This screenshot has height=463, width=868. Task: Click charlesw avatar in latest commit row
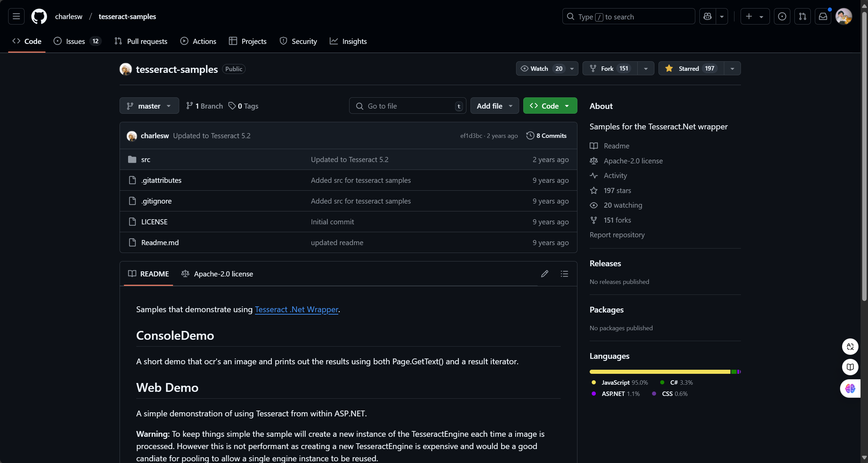coord(132,136)
